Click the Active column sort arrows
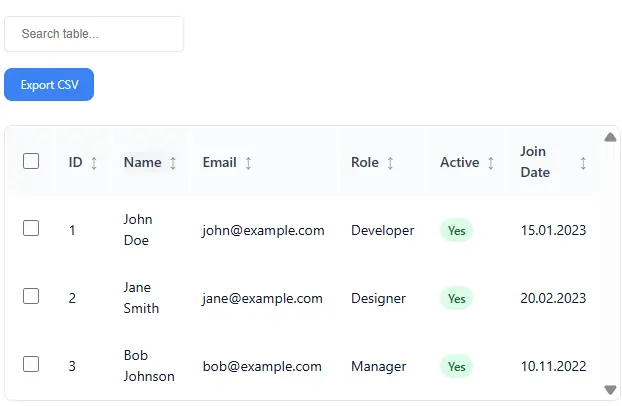This screenshot has width=622, height=406. [491, 163]
